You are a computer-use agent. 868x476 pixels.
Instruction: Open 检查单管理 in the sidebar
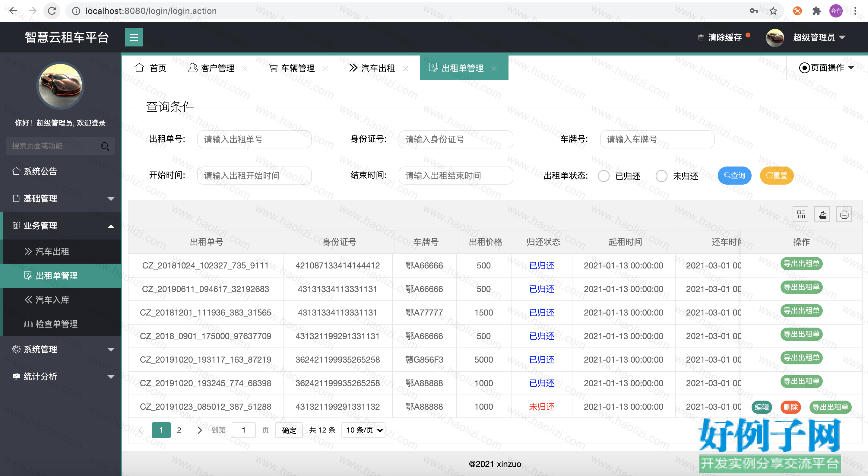point(61,324)
